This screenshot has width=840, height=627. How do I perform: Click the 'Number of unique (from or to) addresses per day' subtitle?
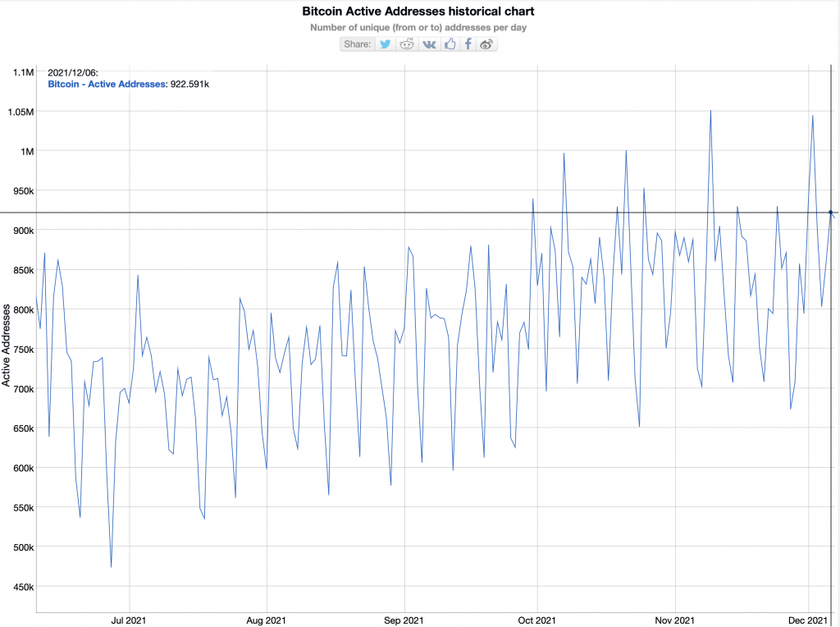coord(418,27)
